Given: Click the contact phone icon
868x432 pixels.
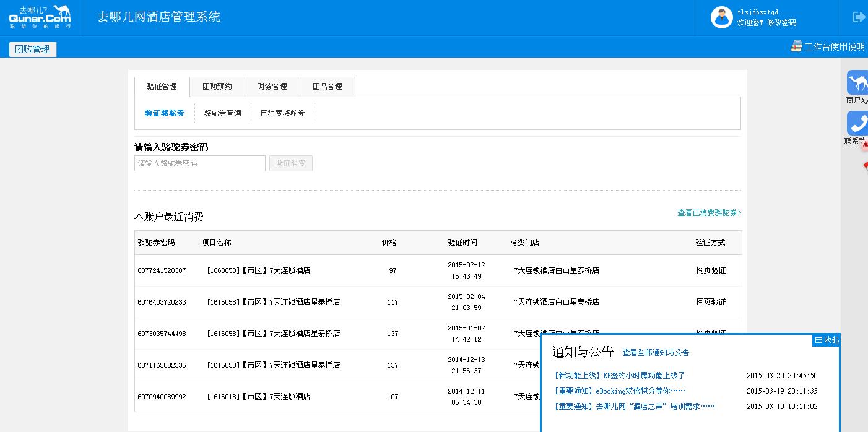Looking at the screenshot, I should tap(857, 123).
